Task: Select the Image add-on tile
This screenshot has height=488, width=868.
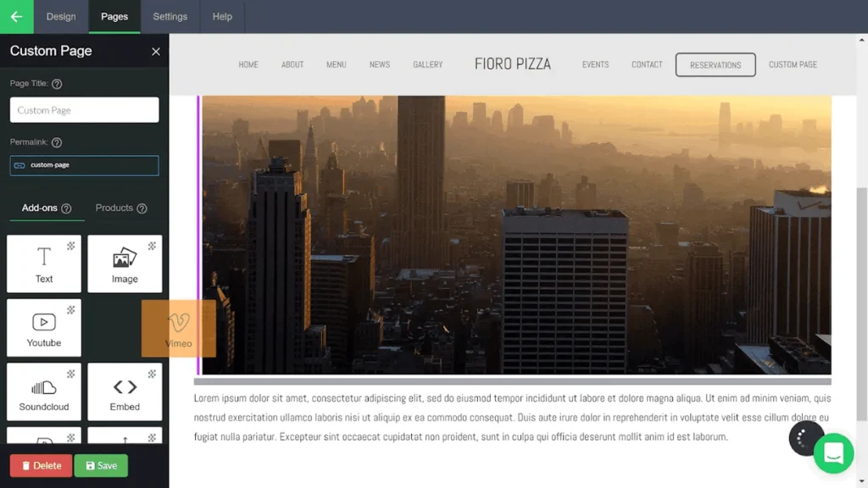Action: [x=125, y=264]
